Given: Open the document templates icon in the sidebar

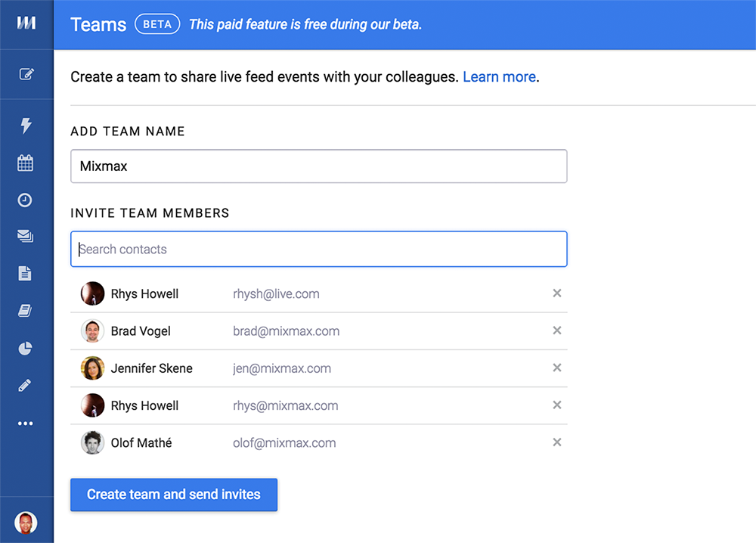Looking at the screenshot, I should [x=25, y=274].
